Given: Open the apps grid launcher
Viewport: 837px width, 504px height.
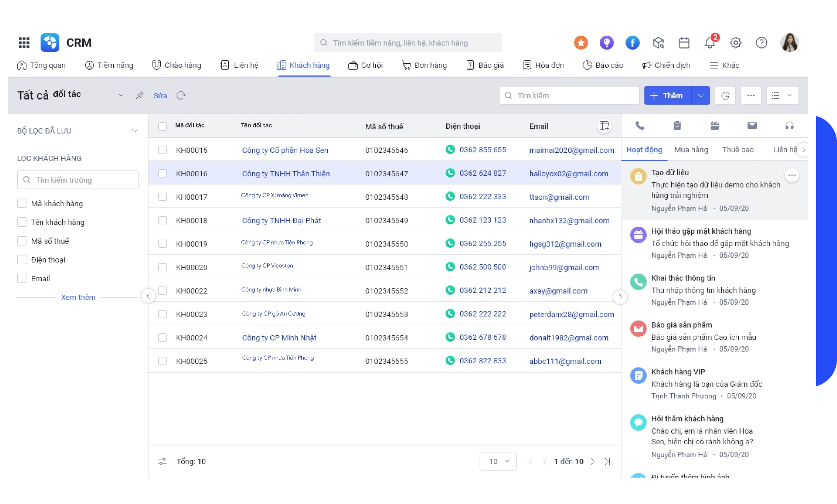Looking at the screenshot, I should pos(24,43).
